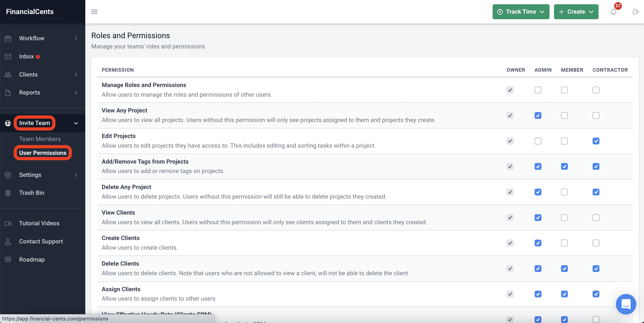Click the Roadmap signpost icon

[x=8, y=259]
